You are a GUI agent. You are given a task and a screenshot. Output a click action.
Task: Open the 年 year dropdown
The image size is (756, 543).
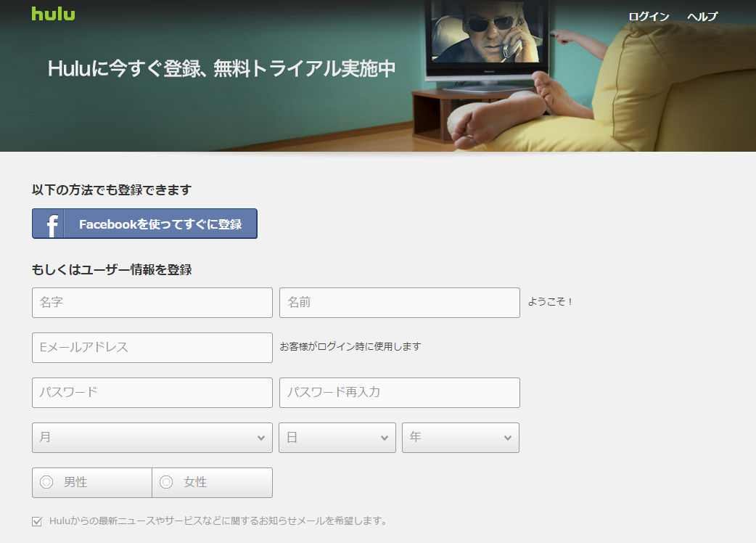coord(461,438)
